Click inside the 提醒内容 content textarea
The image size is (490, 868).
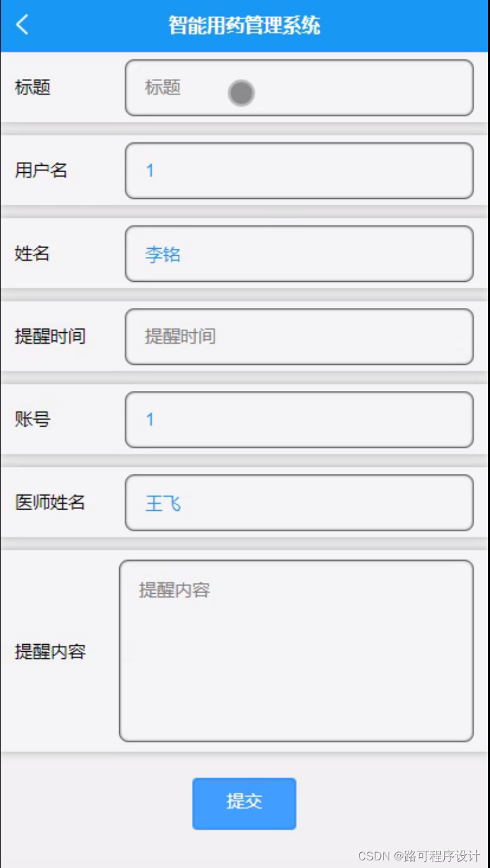click(x=296, y=651)
